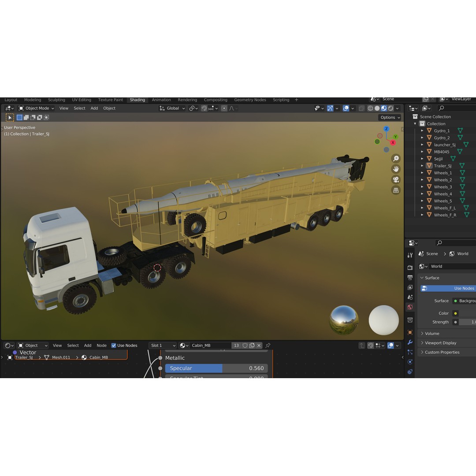The width and height of the screenshot is (476, 476).
Task: Open the Object Constraints tab
Action: (410, 372)
